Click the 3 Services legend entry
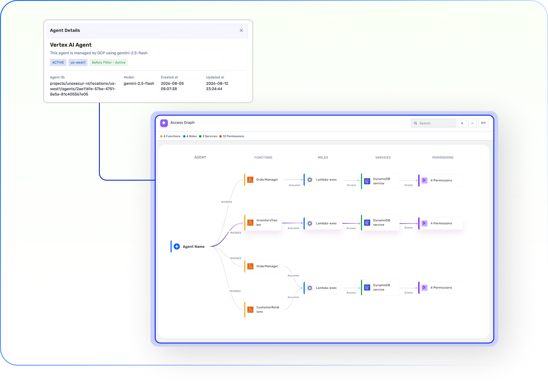This screenshot has width=548, height=392. click(208, 136)
